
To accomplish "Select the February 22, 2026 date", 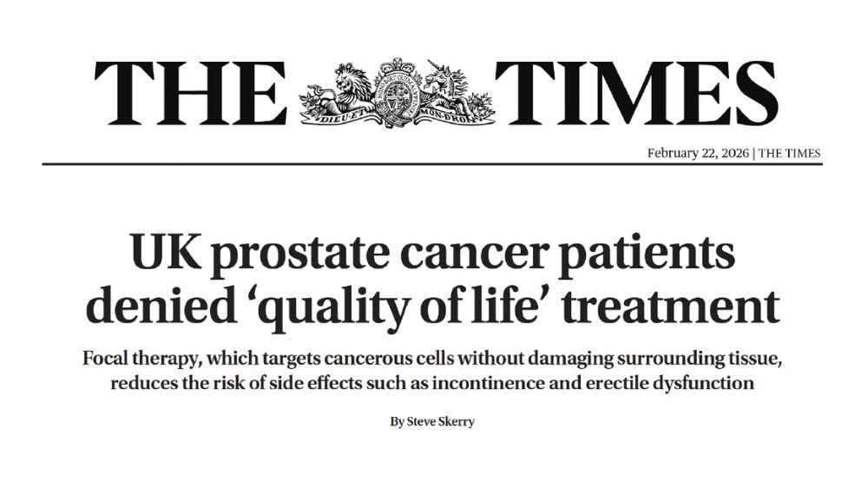I will pyautogui.click(x=699, y=154).
